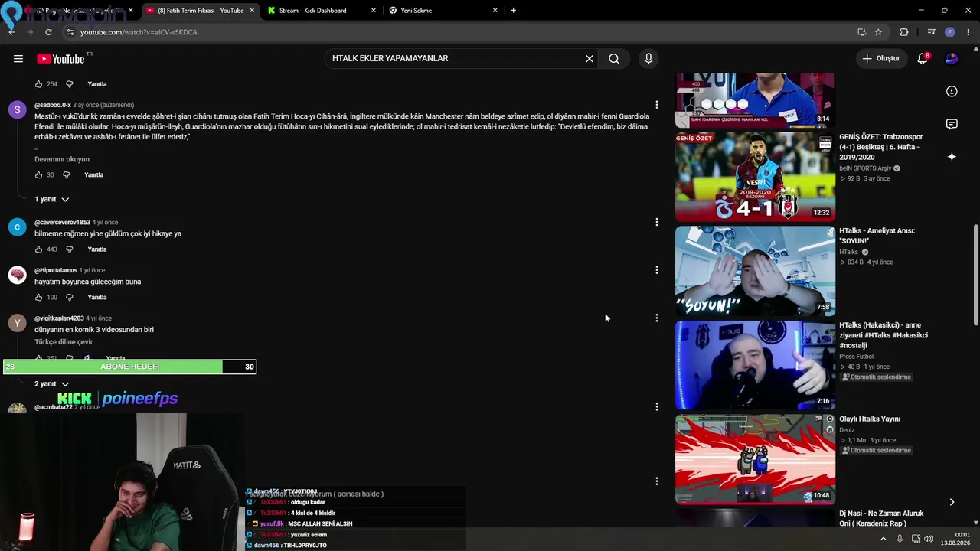Open new browser tab with plus button
This screenshot has width=980, height=551.
tap(513, 11)
